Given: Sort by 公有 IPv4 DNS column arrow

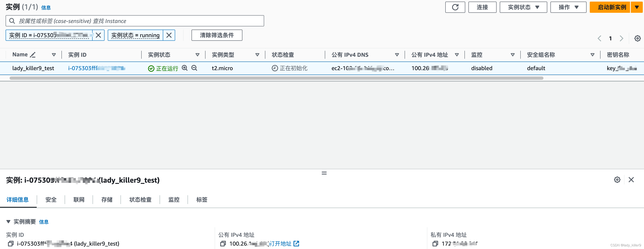Looking at the screenshot, I should click(397, 55).
